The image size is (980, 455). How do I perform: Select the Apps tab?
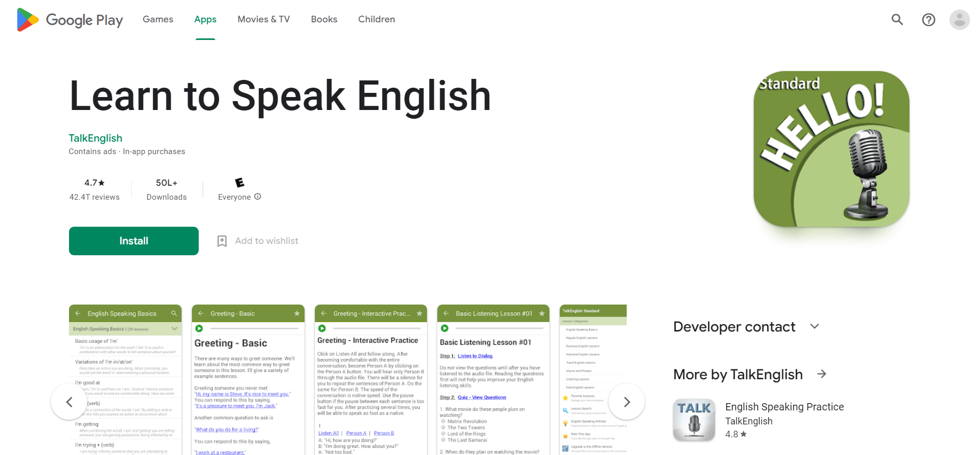205,19
